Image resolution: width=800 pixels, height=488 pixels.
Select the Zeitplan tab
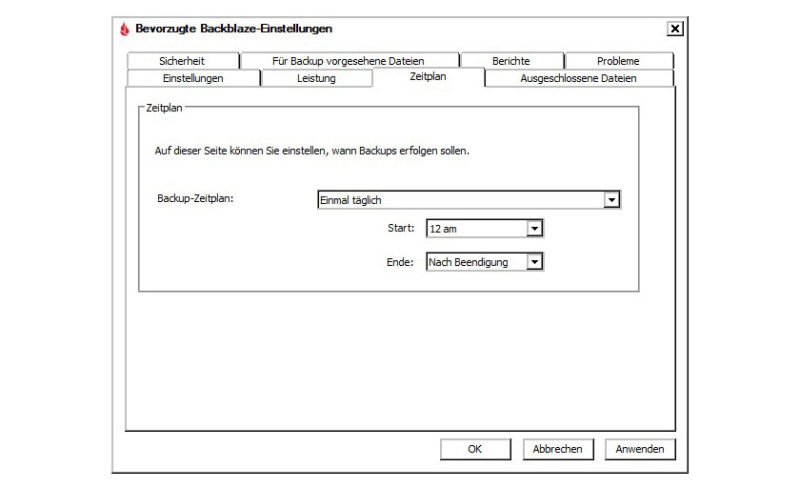pos(428,77)
